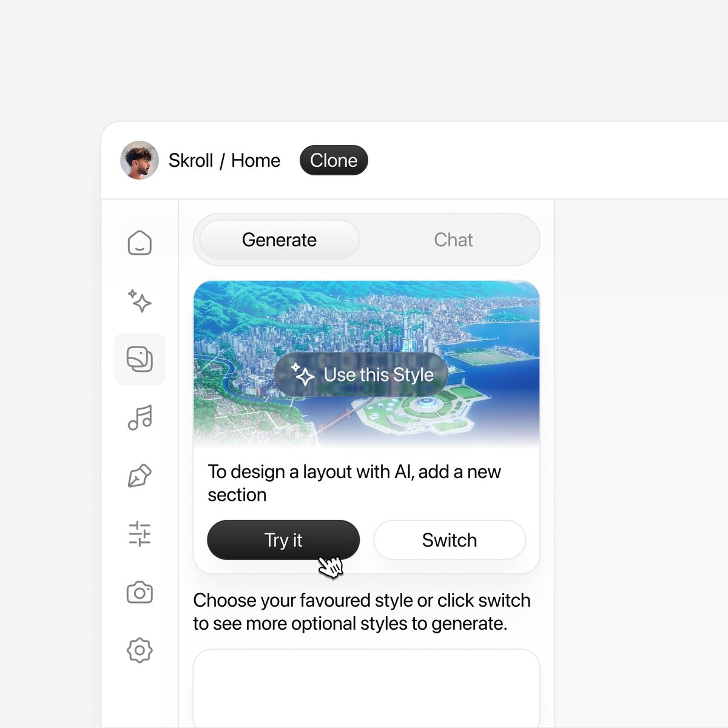Click the Clone badge button
Viewport: 728px width, 728px height.
coord(334,160)
